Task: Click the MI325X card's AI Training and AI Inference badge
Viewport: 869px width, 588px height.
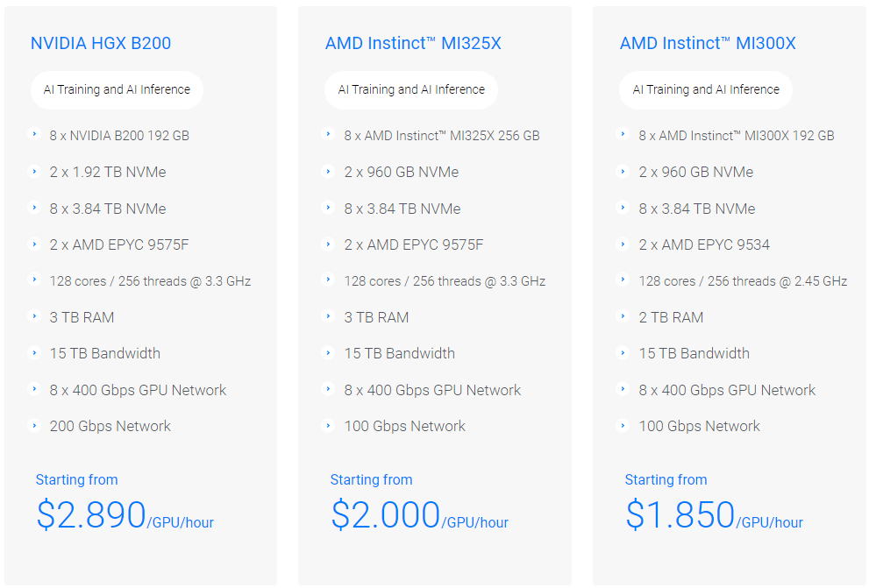Action: (x=411, y=89)
